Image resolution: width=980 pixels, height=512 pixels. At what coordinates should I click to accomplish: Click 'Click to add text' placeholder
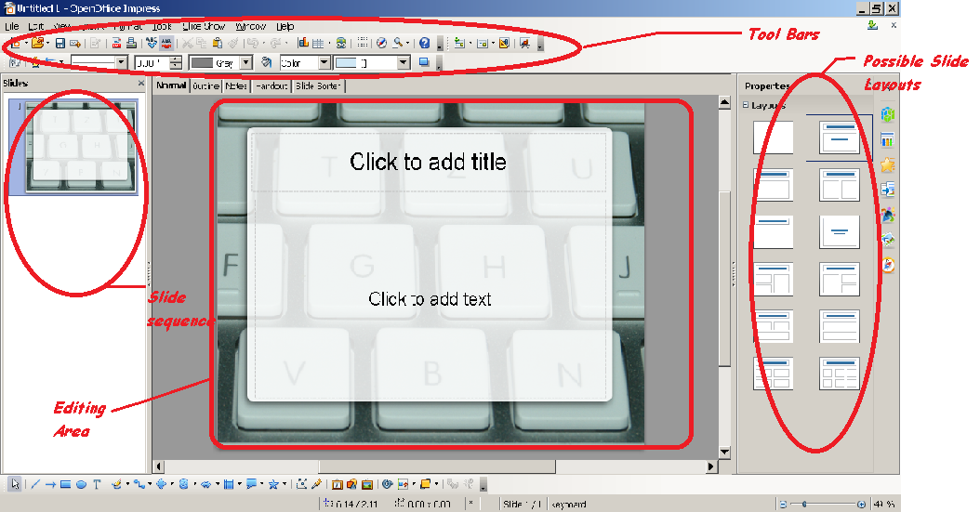(430, 299)
